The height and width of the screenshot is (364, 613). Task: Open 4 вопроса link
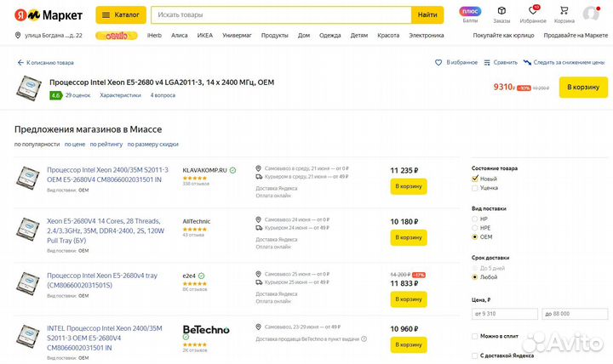pos(163,95)
